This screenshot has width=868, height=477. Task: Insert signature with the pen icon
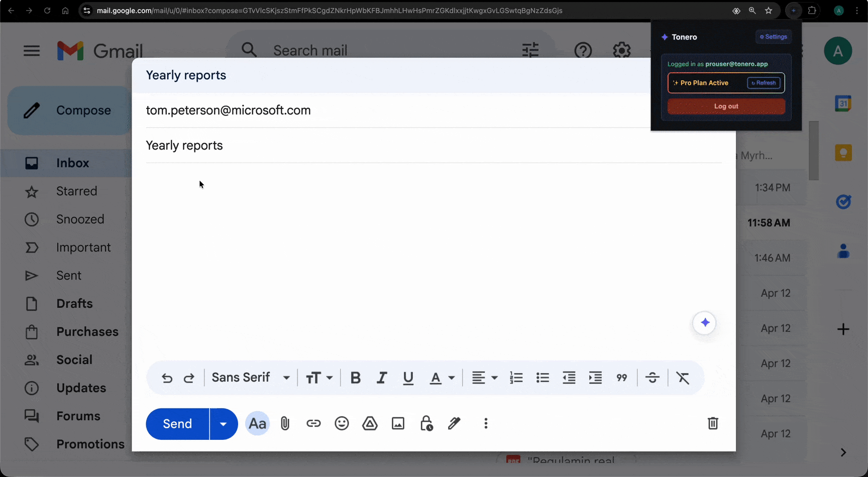(454, 424)
